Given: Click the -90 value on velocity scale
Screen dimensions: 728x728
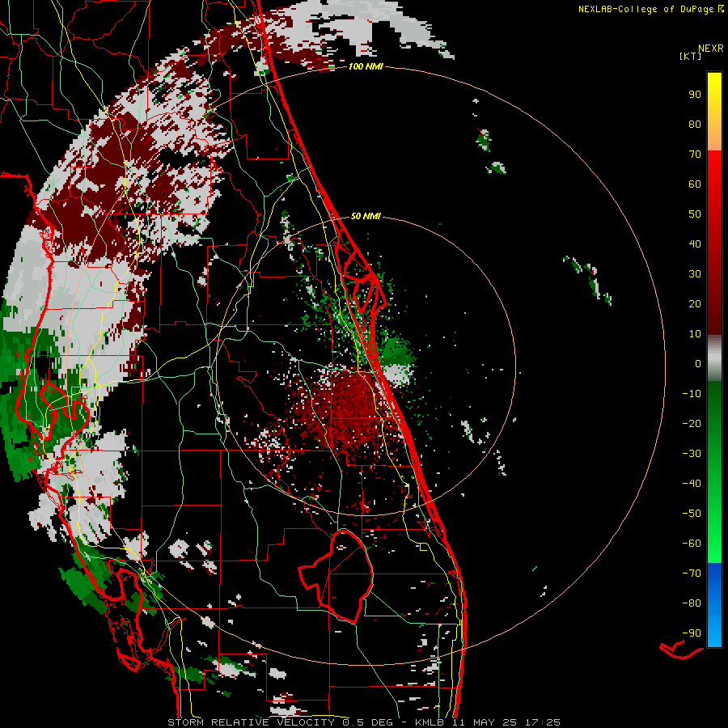Looking at the screenshot, I should [692, 633].
